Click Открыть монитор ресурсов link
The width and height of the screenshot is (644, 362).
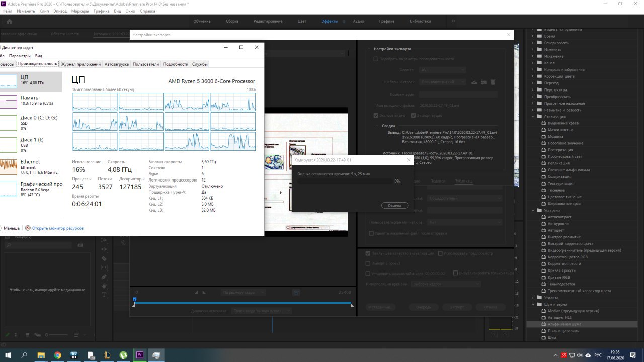click(x=58, y=228)
